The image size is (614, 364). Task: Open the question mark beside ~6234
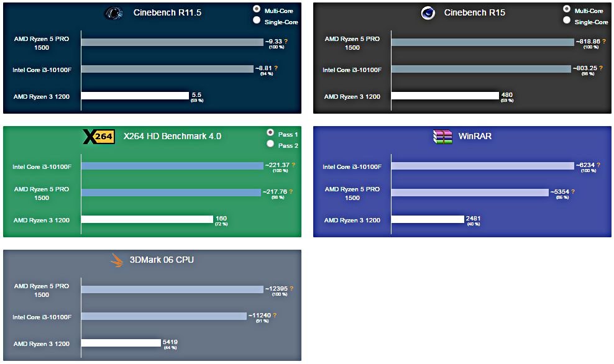tap(598, 165)
